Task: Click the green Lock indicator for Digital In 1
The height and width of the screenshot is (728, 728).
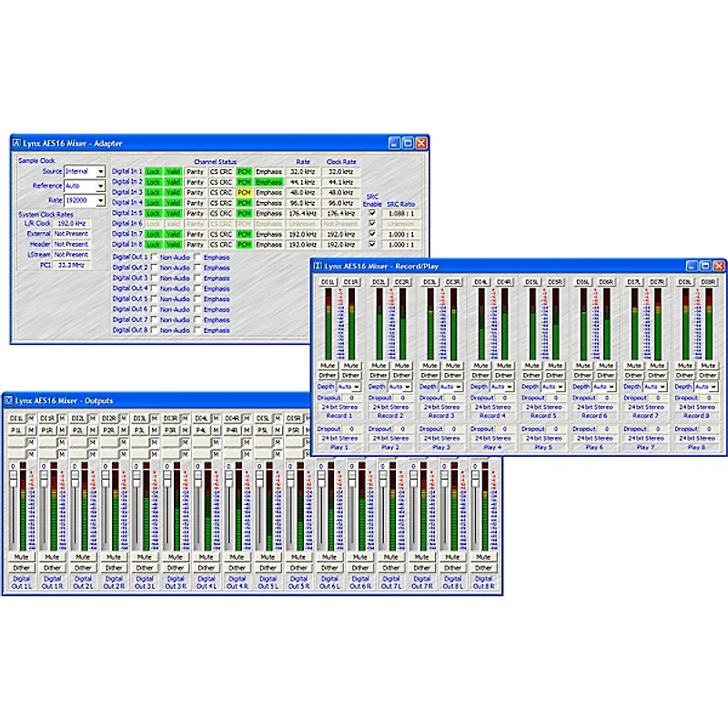Action: [x=153, y=170]
